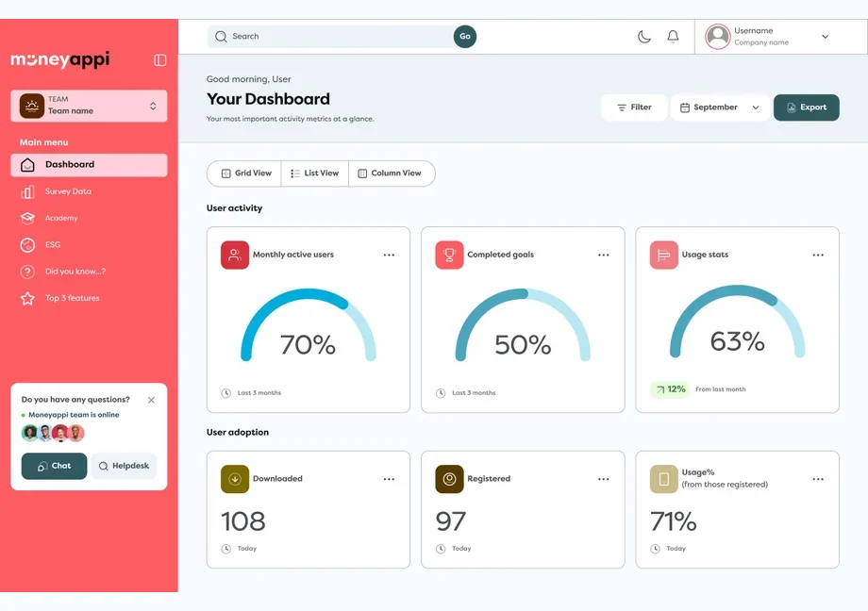Viewport: 868px width, 611px height.
Task: Switch to Column View
Action: [x=392, y=173]
